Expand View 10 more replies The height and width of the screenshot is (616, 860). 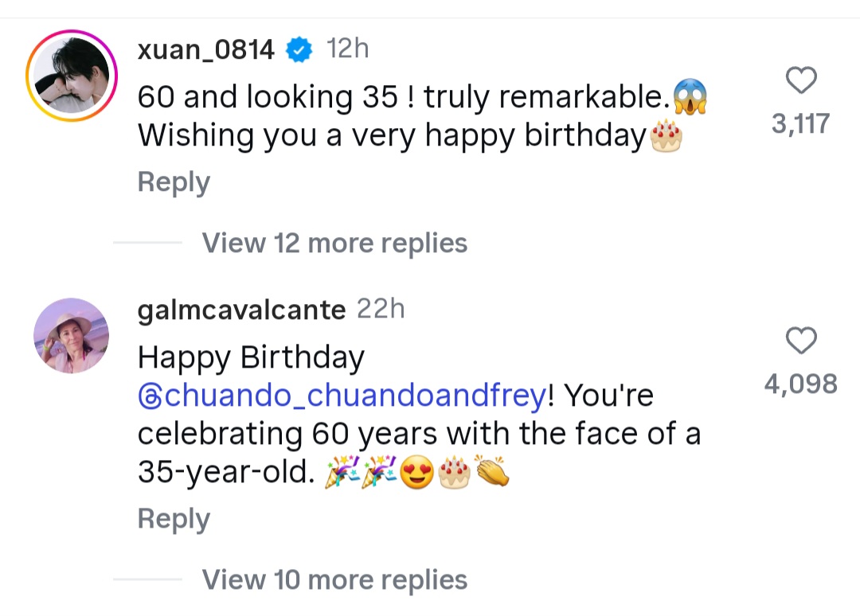point(334,579)
